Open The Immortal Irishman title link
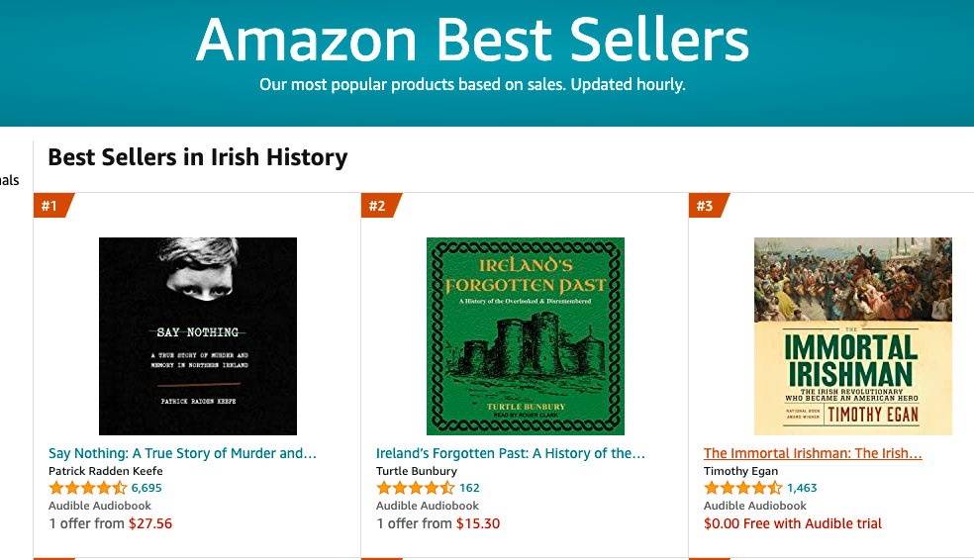 pyautogui.click(x=813, y=453)
